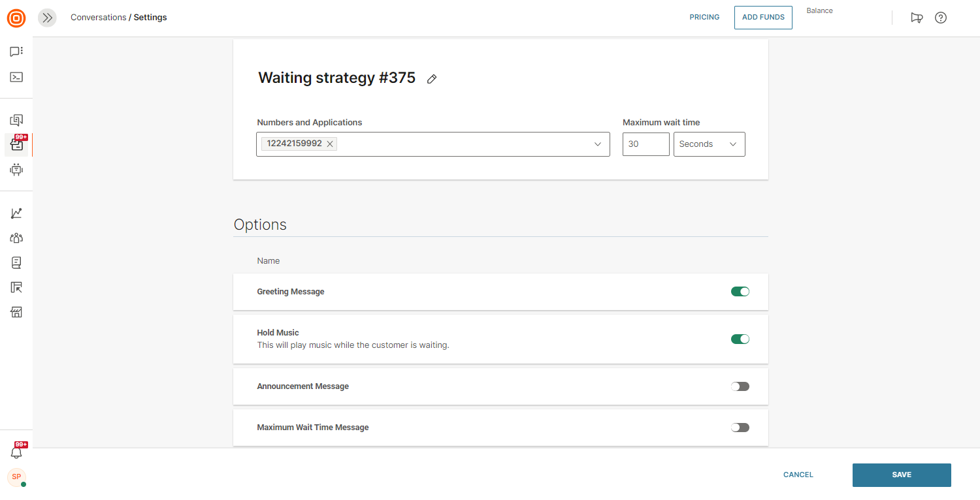Image resolution: width=980 pixels, height=500 pixels.
Task: Click the SAVE button
Action: click(901, 475)
